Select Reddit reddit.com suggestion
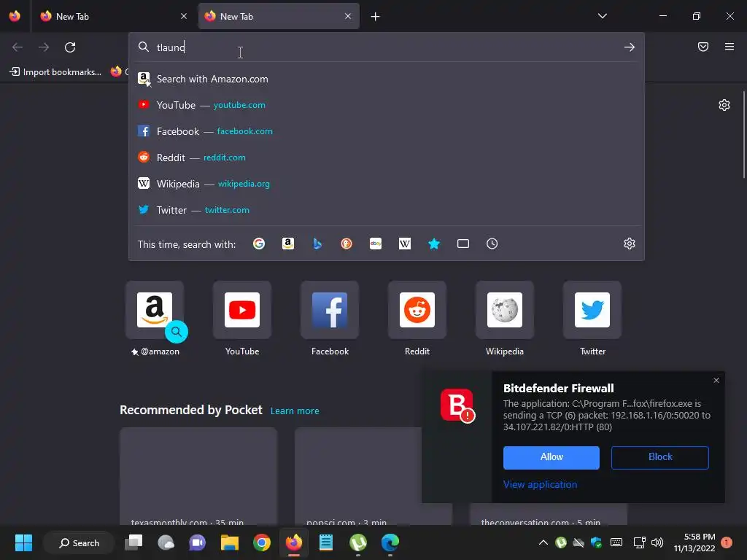The width and height of the screenshot is (747, 560). click(x=387, y=157)
